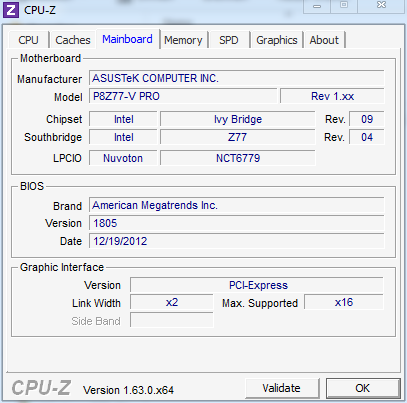This screenshot has height=403, width=407.
Task: Click the Manufacturer label
Action: [x=50, y=79]
